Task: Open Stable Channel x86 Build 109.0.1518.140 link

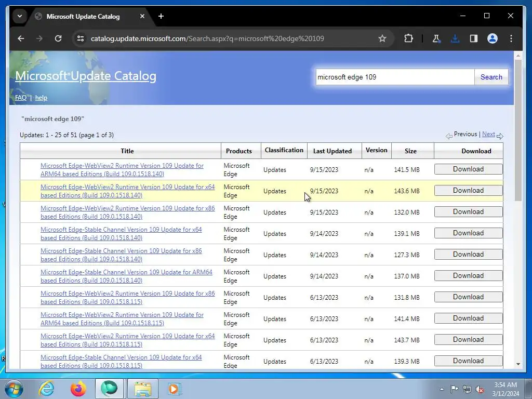Action: click(x=121, y=255)
